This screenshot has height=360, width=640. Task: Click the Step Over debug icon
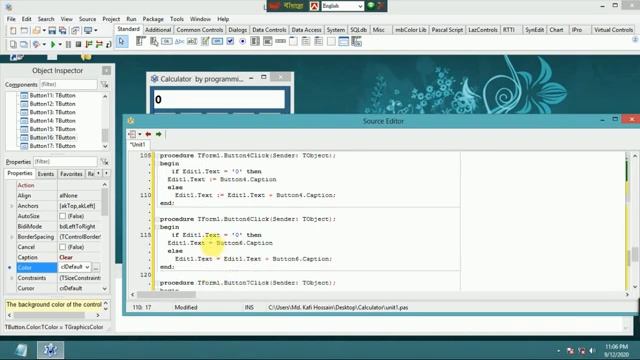99,44
